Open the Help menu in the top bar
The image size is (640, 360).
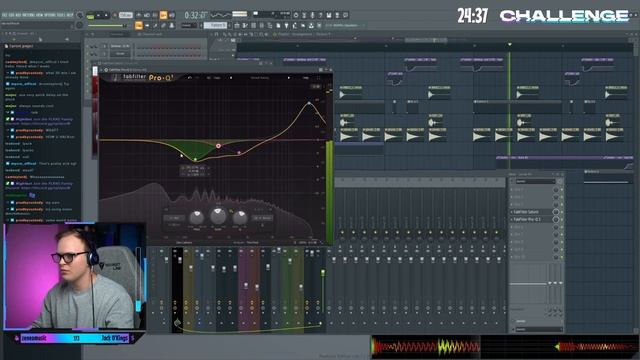(x=70, y=15)
